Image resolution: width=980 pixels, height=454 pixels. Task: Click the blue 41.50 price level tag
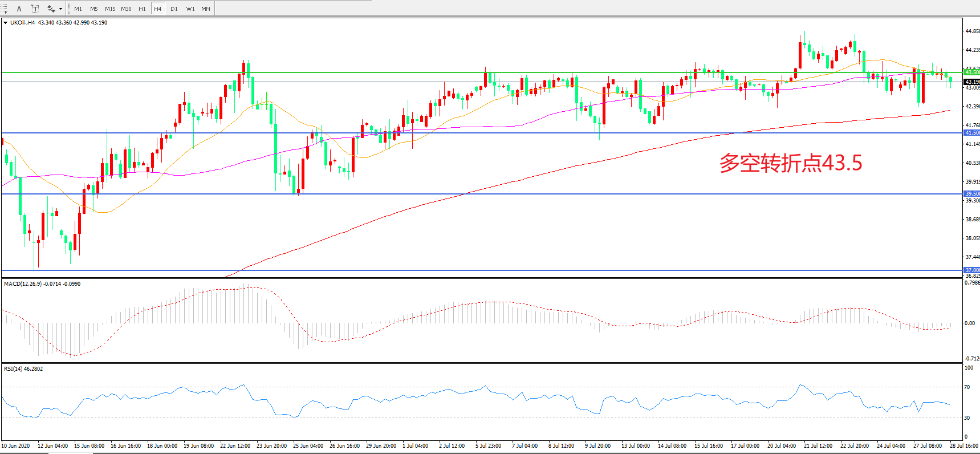click(x=971, y=133)
